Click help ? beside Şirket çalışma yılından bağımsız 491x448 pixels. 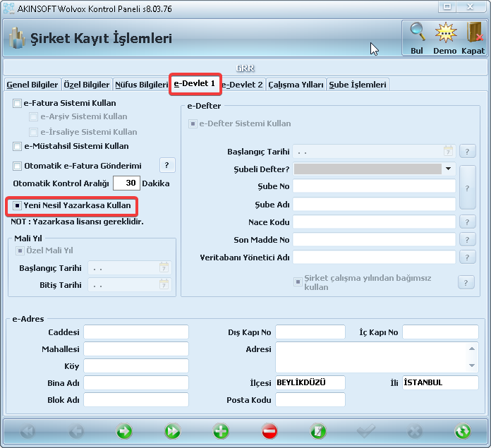click(466, 283)
